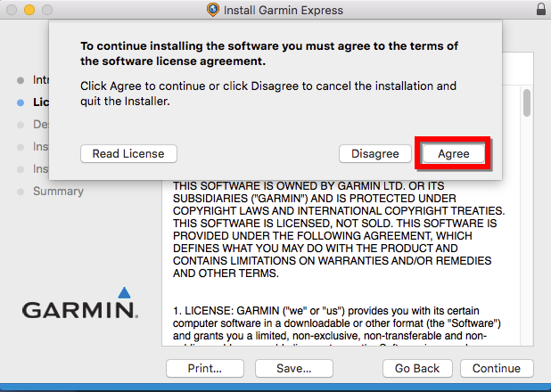Click the Agree button

[453, 153]
